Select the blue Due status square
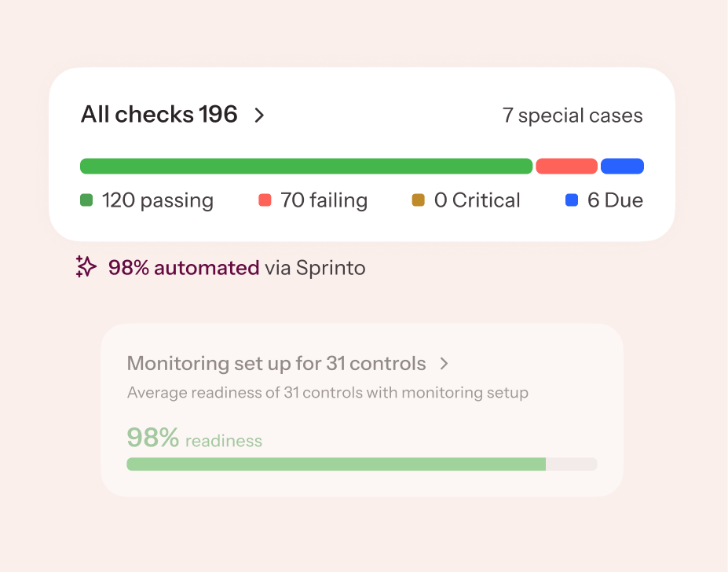This screenshot has height=572, width=728. pos(571,200)
